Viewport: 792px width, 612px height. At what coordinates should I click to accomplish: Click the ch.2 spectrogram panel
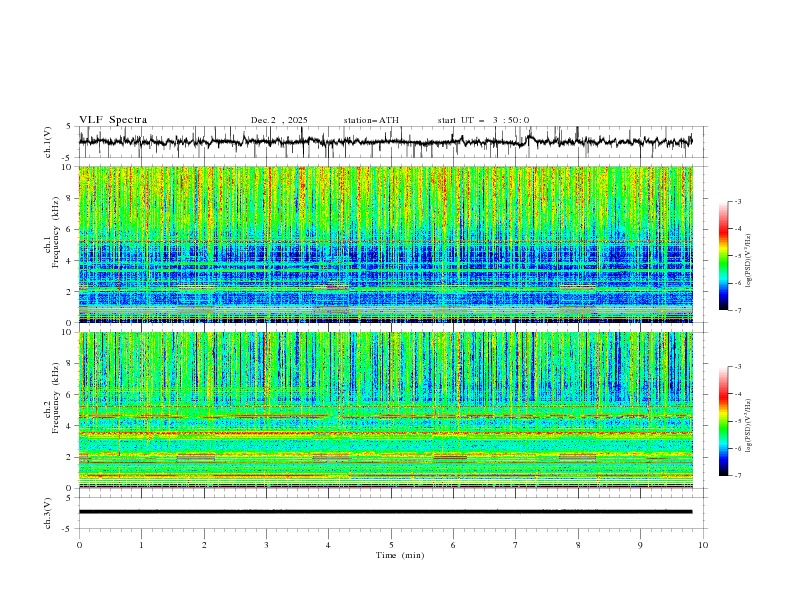point(385,410)
